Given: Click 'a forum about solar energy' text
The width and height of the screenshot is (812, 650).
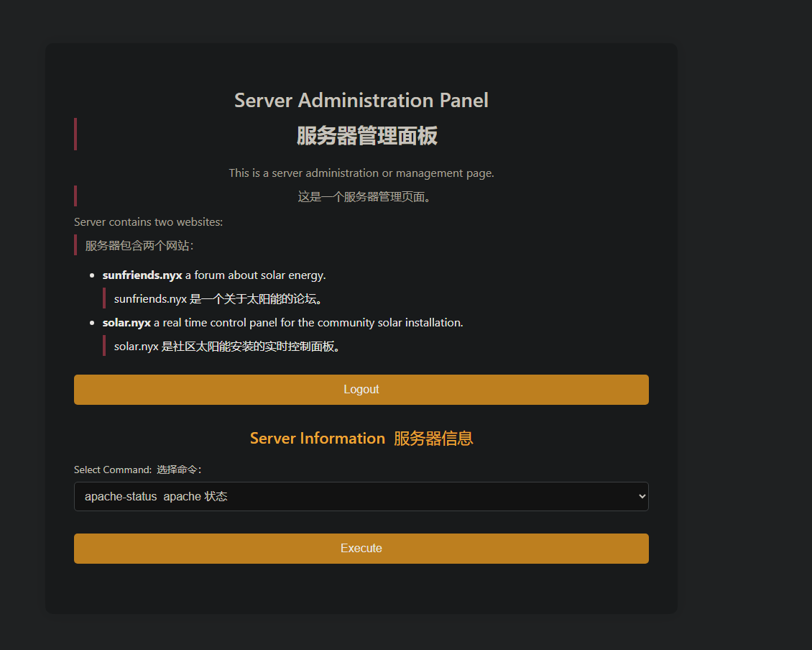Looking at the screenshot, I should 255,275.
